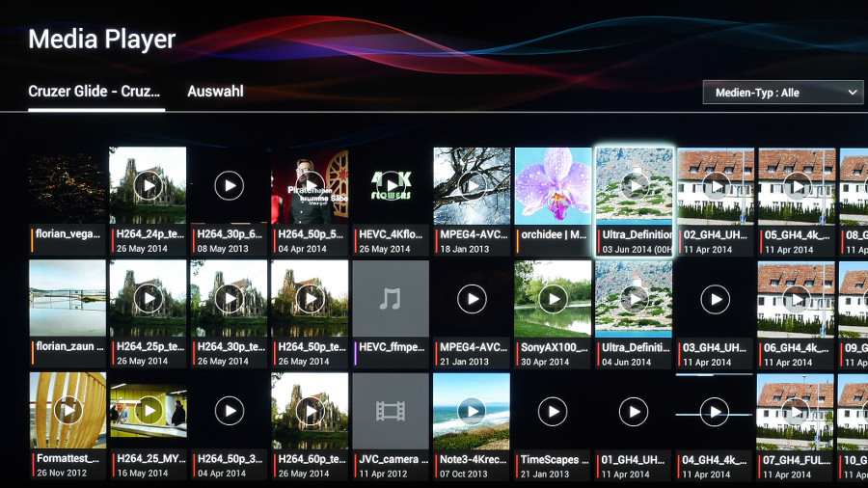Play the HEVC_4Kflo 4K Flowers video
This screenshot has height=488, width=868.
click(x=391, y=185)
